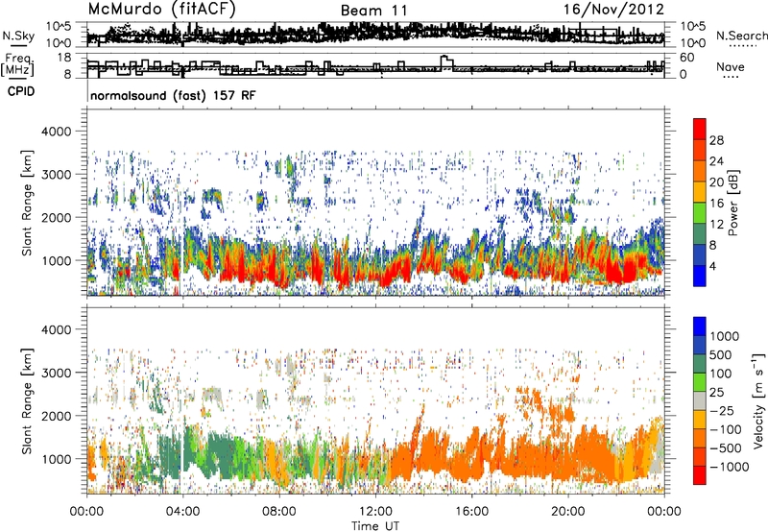Image resolution: width=768 pixels, height=532 pixels.
Task: Select 'normalsound (fast) 157 RF' text
Action: pyautogui.click(x=173, y=95)
